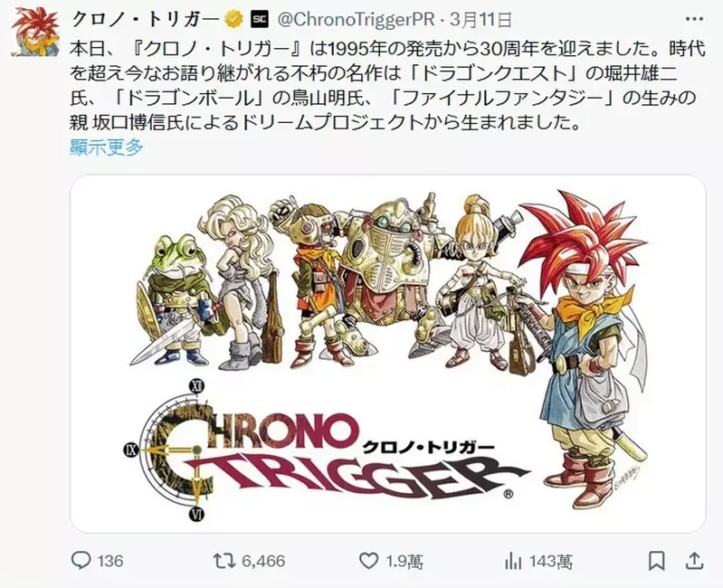The width and height of the screenshot is (723, 588).
Task: Click the SC affiliate badge icon
Action: 259,19
